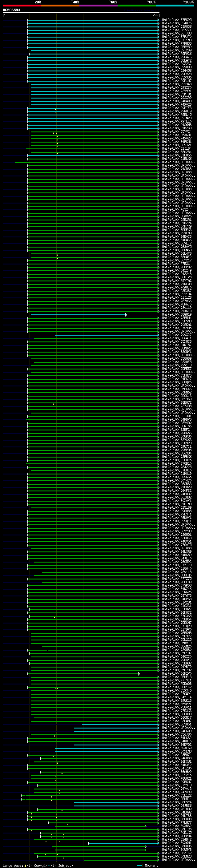Select hit label UniRef100_Q9SXS0
Viewport: 197px width, 868px height.
coord(177,88)
